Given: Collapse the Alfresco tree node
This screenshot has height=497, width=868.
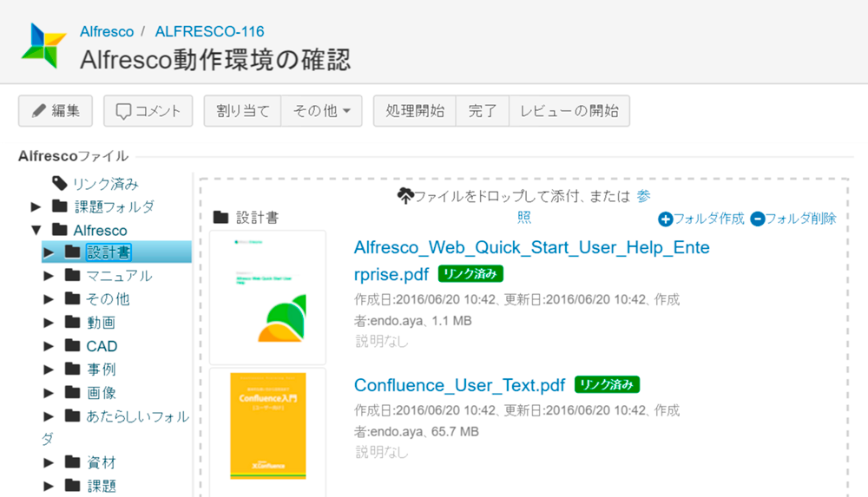Looking at the screenshot, I should pyautogui.click(x=36, y=230).
